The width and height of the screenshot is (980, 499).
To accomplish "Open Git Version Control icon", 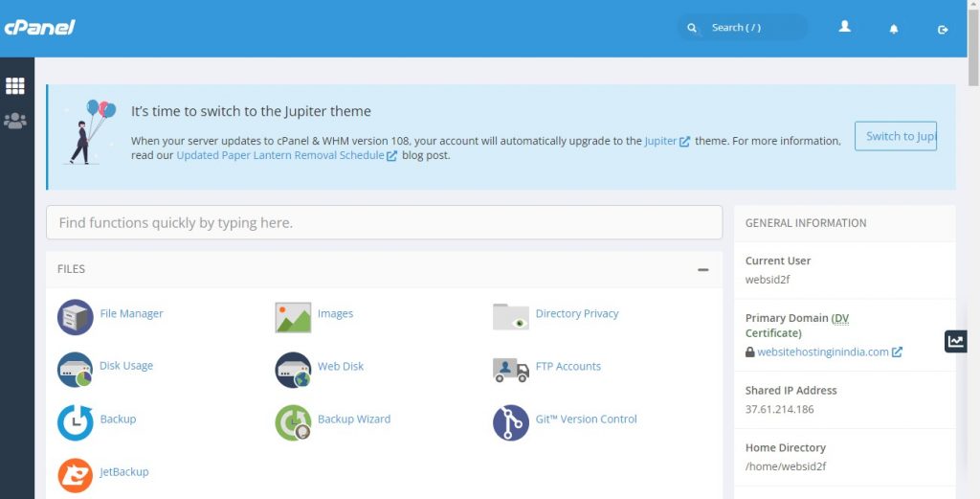I will pos(510,421).
